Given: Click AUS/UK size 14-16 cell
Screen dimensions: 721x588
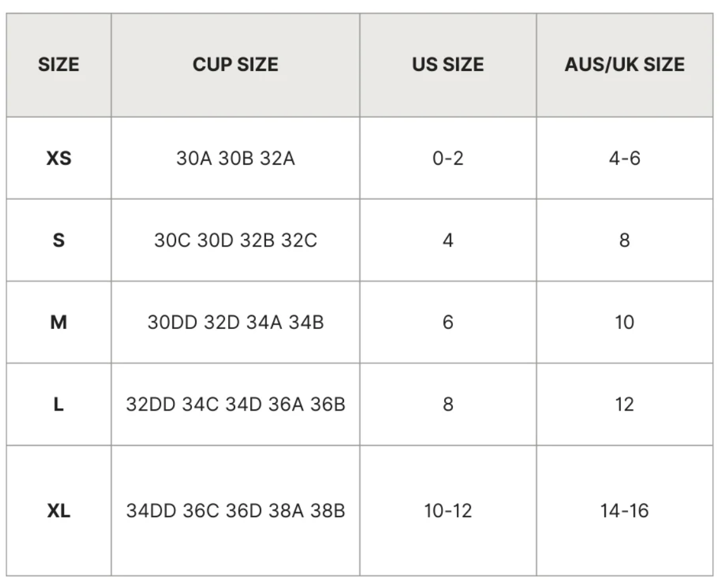Looking at the screenshot, I should pyautogui.click(x=624, y=511).
